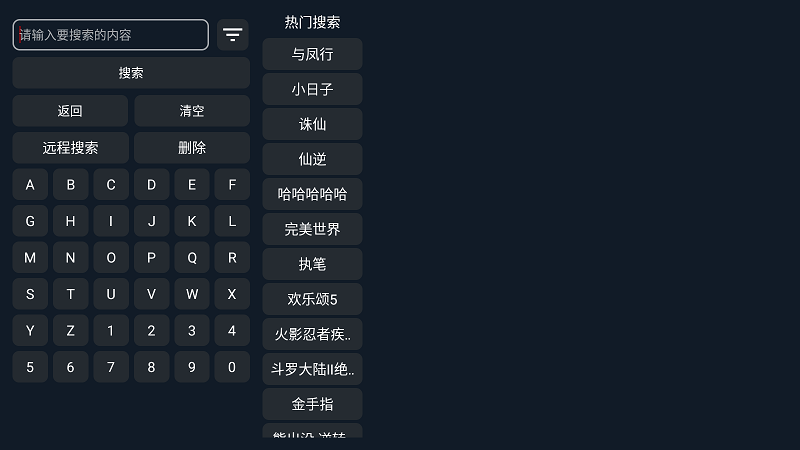Select hot search 完美世界
Screen dimensions: 800x450
coord(312,229)
